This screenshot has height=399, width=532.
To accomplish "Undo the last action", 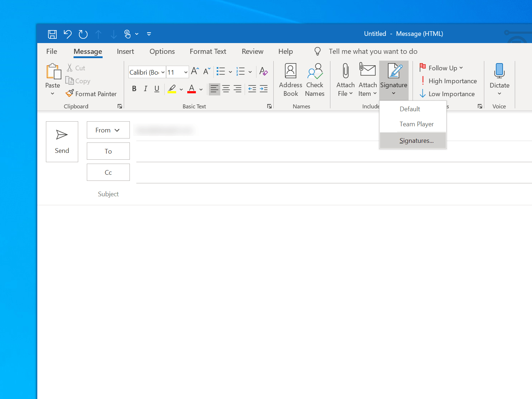I will coord(67,34).
